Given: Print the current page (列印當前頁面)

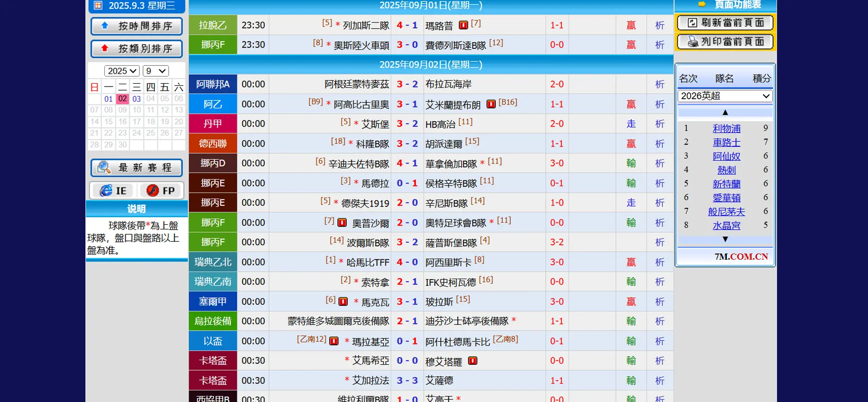Looking at the screenshot, I should [725, 42].
